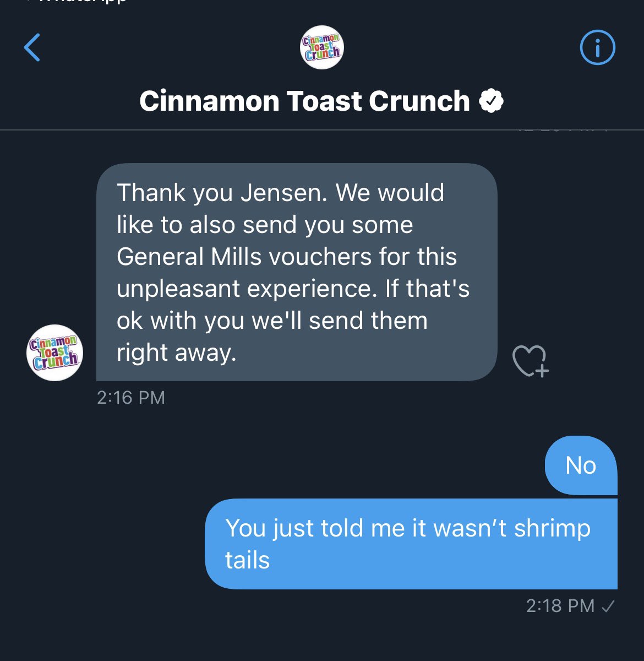644x661 pixels.
Task: Open the conversation info with the i icon
Action: click(x=597, y=47)
